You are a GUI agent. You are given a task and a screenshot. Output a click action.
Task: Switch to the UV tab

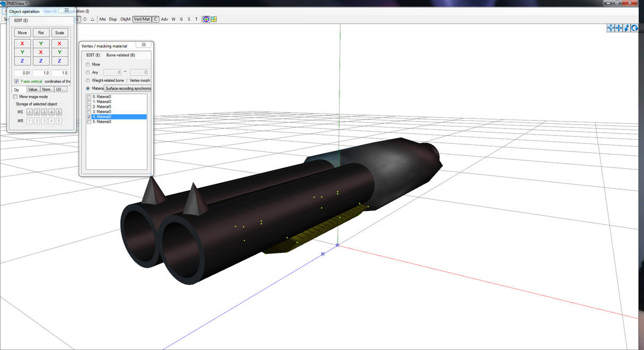point(58,89)
